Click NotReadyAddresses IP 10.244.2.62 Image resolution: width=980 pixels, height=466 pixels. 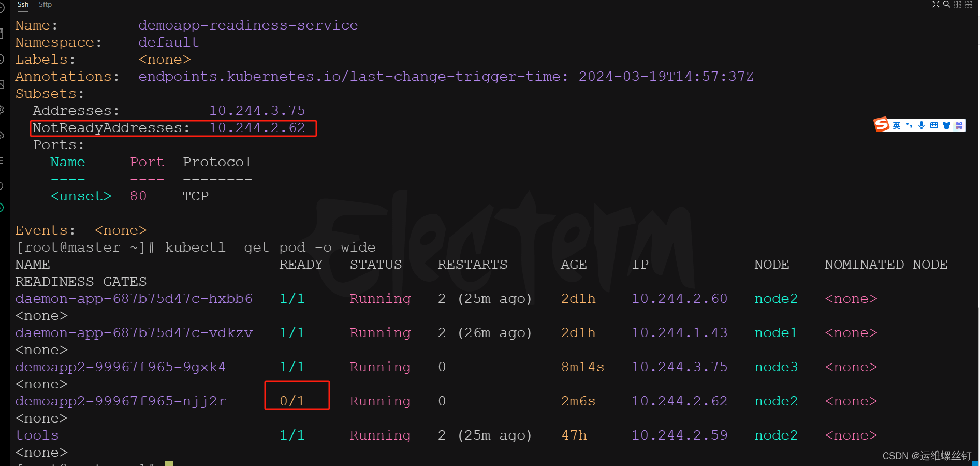[257, 128]
